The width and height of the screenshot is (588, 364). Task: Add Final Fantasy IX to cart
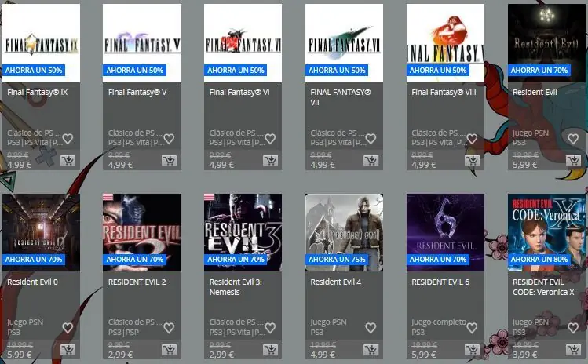[x=68, y=161]
